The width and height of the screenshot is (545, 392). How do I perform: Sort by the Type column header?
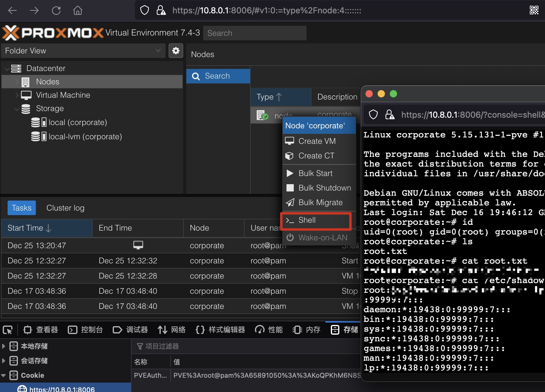click(281, 97)
